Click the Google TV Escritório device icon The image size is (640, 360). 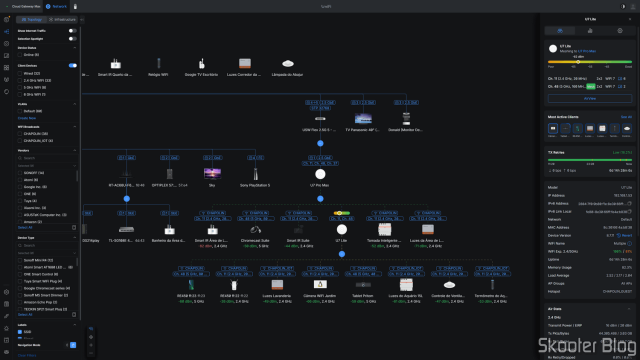[x=201, y=64]
